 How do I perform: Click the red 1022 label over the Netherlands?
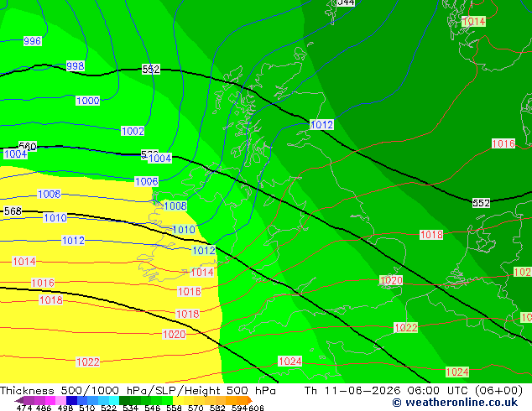pyautogui.click(x=406, y=328)
